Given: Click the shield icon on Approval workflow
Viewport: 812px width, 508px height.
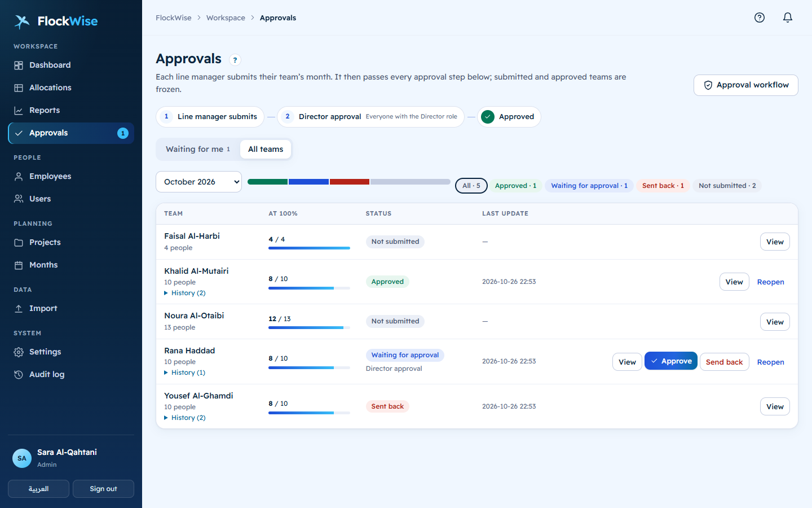Looking at the screenshot, I should [708, 85].
